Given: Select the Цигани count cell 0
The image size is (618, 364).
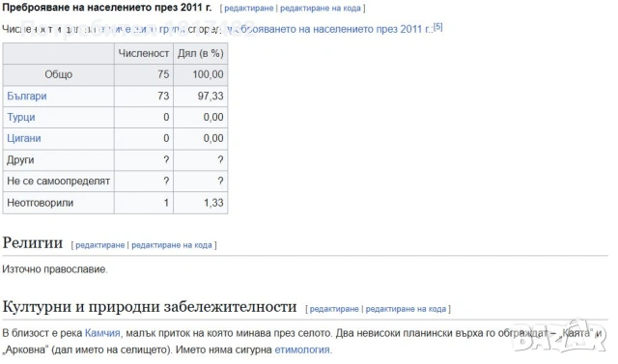Looking at the screenshot, I should pos(144,139).
